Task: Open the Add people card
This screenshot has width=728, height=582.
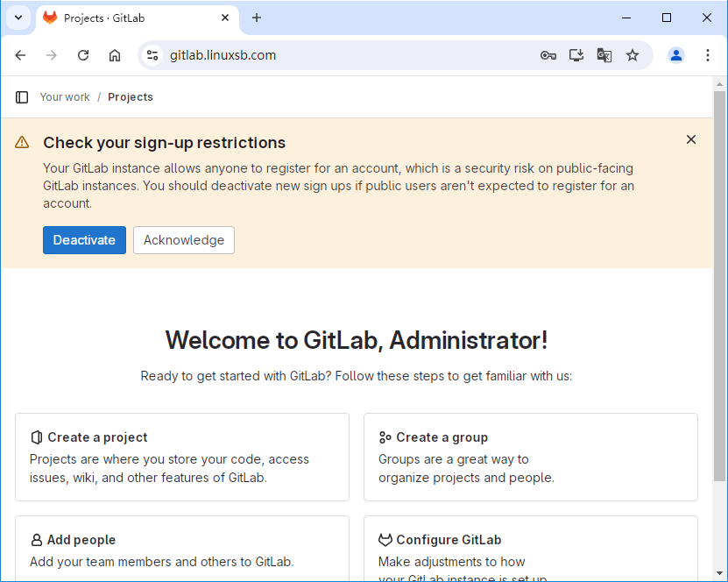Action: coord(182,549)
